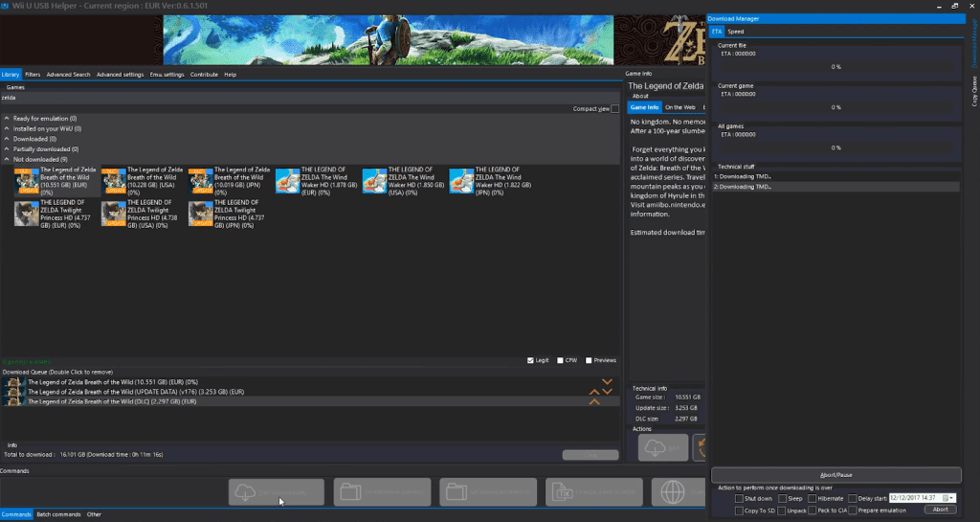Select Twilight Princess HD EUR game icon
The height and width of the screenshot is (522, 980).
[x=27, y=214]
